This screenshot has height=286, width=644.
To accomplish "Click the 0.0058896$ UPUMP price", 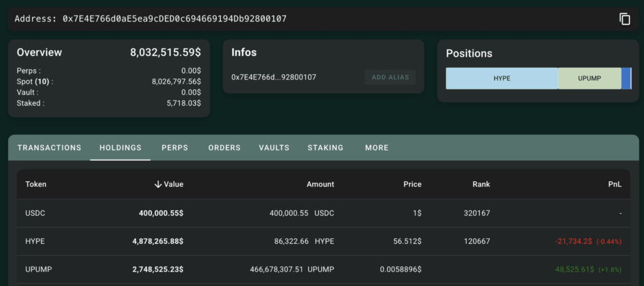I will click(401, 270).
